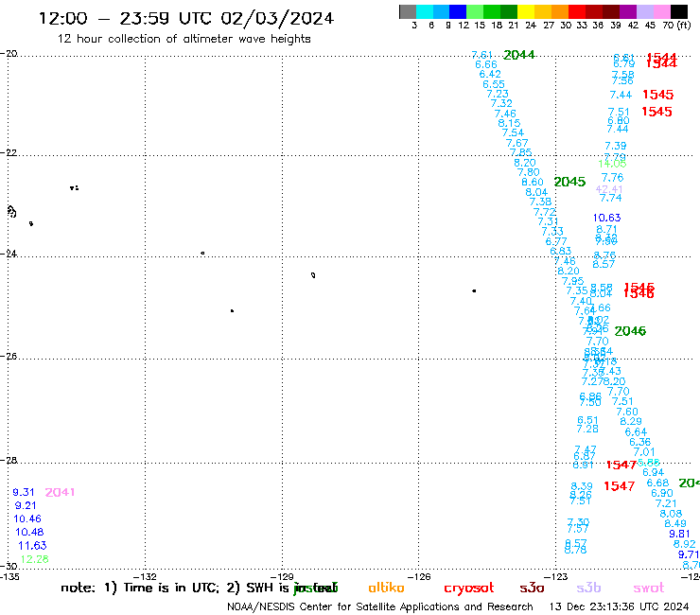Click the pink 'swot' satellite legend label
This screenshot has height=615, width=700.
pos(649,588)
